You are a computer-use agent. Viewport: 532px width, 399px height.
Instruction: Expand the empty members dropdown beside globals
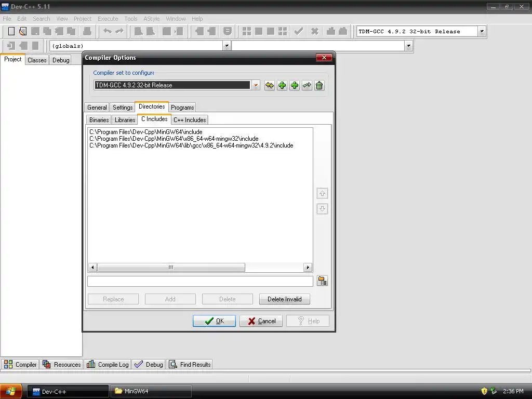coord(408,46)
